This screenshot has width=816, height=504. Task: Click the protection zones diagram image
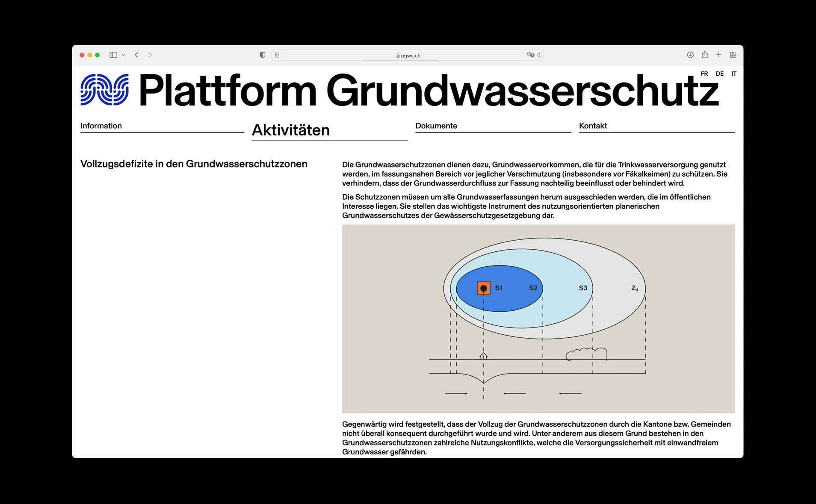538,319
